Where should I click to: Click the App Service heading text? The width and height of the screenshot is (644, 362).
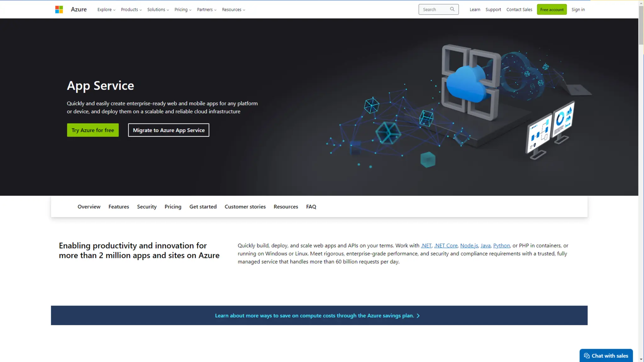[100, 86]
